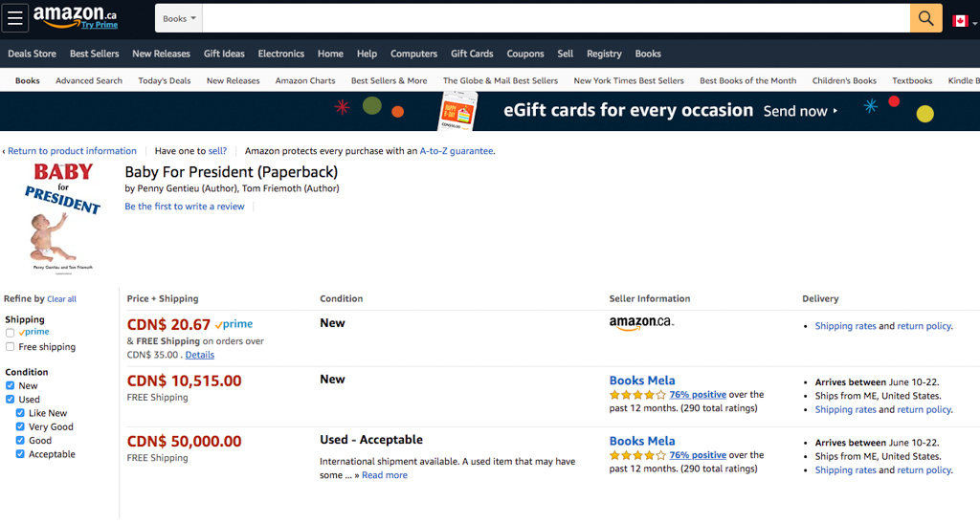The image size is (980, 523).
Task: Click the orange search magnifier button
Action: click(925, 18)
